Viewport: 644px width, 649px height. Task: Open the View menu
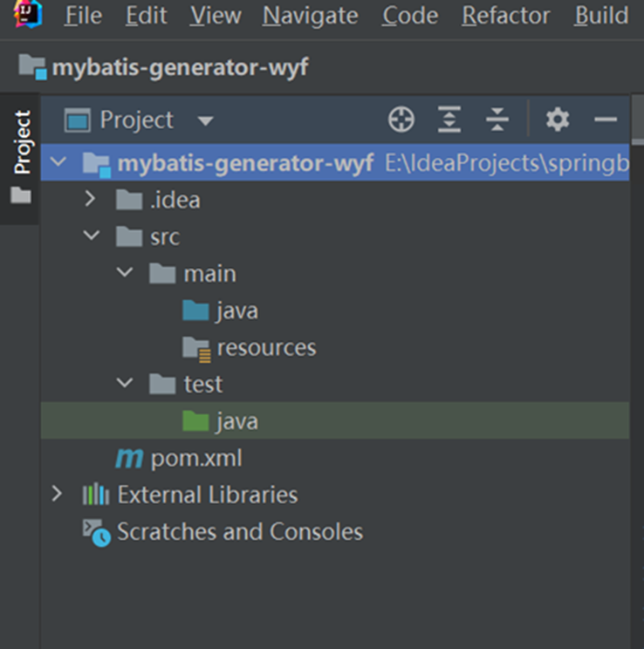[216, 16]
